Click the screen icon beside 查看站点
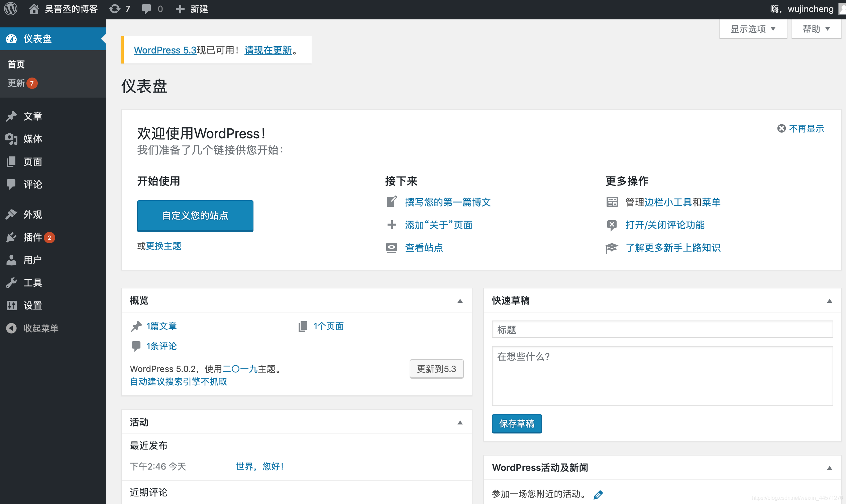This screenshot has height=504, width=846. [392, 248]
